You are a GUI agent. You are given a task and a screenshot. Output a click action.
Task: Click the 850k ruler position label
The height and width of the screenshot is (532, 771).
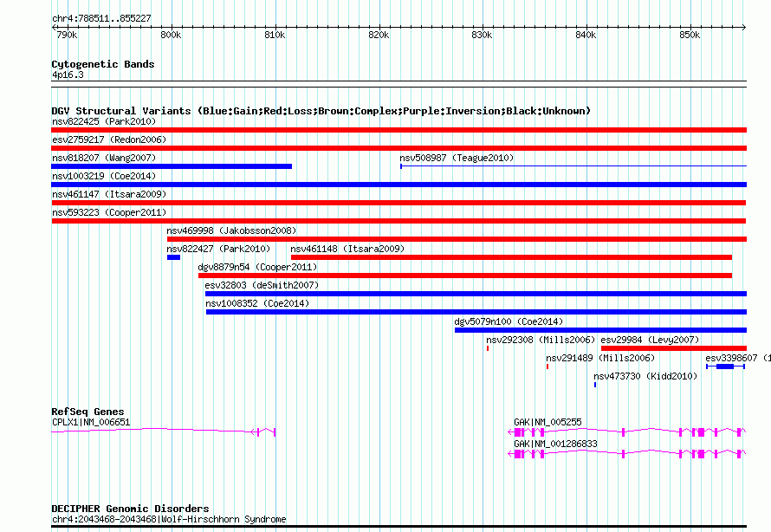pyautogui.click(x=690, y=35)
